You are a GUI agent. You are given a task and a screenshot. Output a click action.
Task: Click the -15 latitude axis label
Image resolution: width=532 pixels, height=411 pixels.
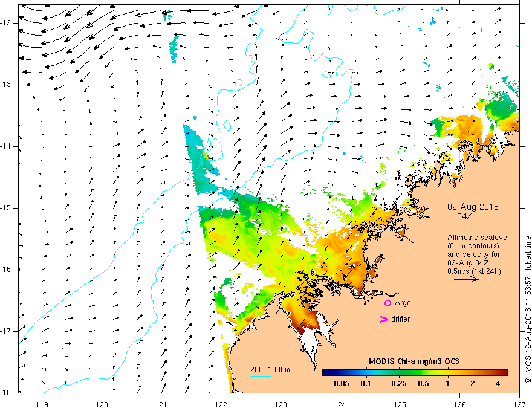click(x=7, y=208)
